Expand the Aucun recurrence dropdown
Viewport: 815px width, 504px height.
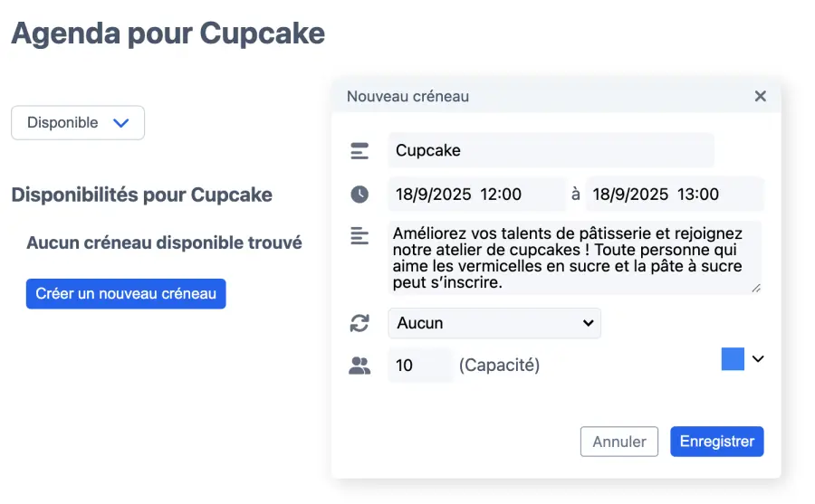point(494,323)
